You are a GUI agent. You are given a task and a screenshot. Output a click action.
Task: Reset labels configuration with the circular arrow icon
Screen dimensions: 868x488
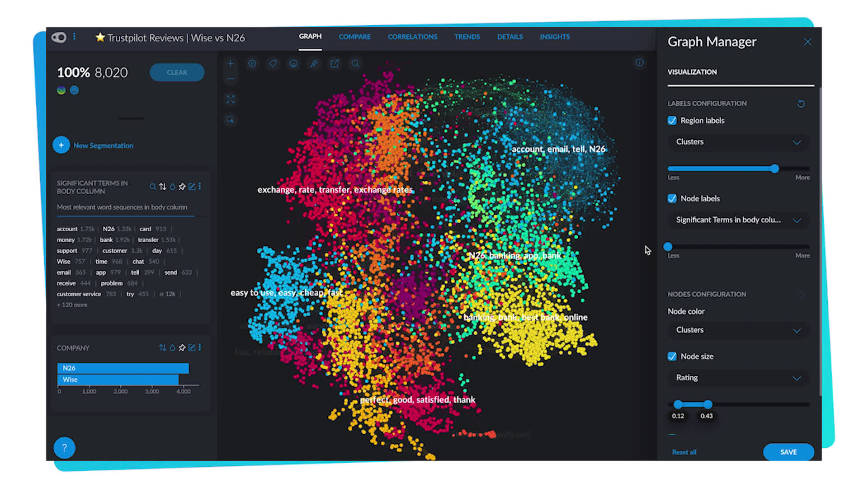point(801,104)
